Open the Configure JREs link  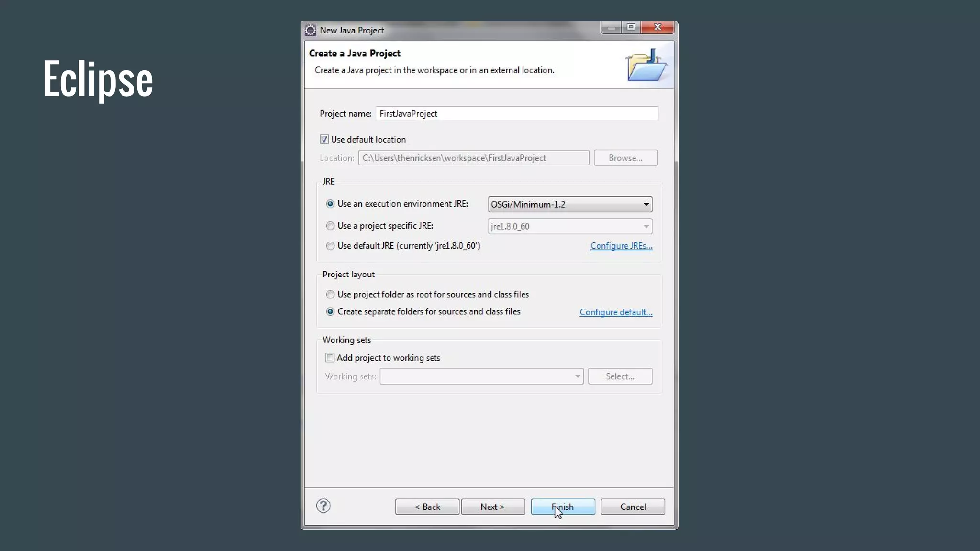coord(621,246)
